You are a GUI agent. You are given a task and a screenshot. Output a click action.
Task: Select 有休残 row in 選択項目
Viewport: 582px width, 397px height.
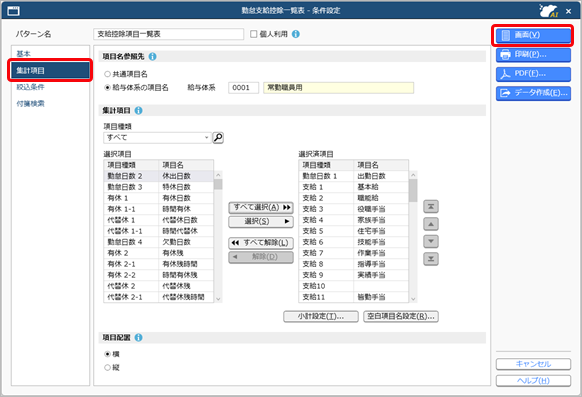tap(158, 253)
